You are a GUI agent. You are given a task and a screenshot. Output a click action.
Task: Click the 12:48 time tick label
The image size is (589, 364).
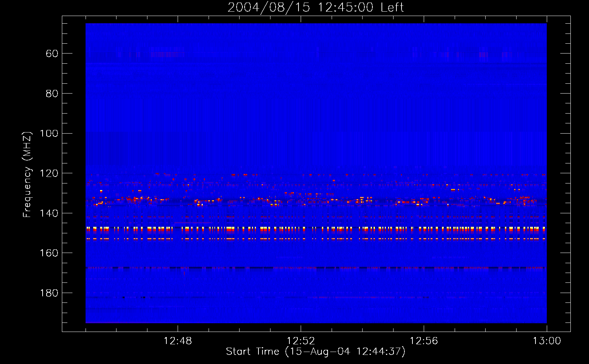click(x=178, y=341)
